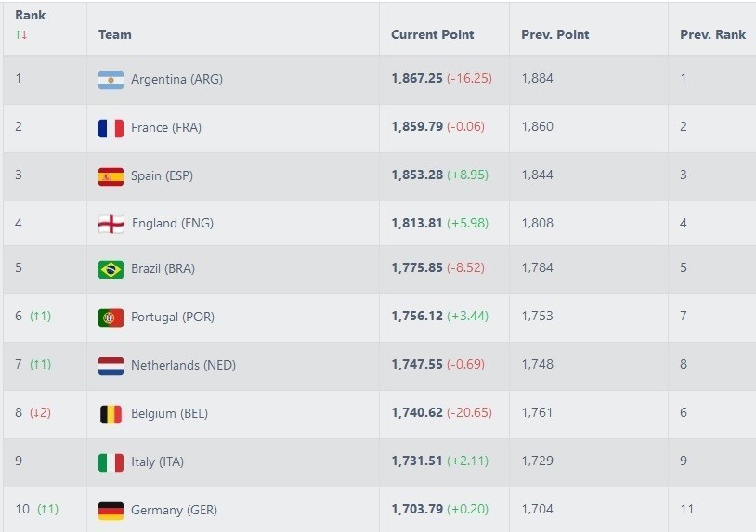Click Belgium's rank change down indicator
Viewport: 756px width, 532px height.
[x=40, y=413]
